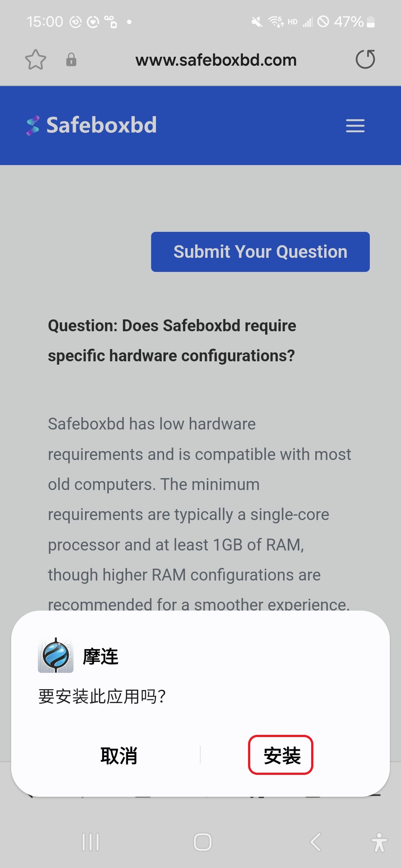Open recent apps from the navigation bar

point(91,842)
